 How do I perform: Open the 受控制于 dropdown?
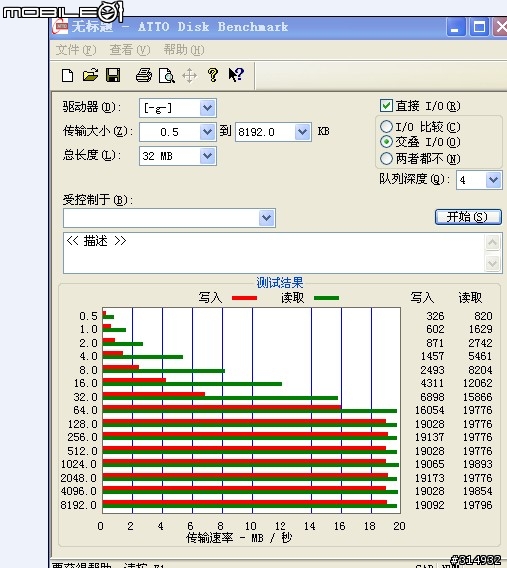point(267,218)
